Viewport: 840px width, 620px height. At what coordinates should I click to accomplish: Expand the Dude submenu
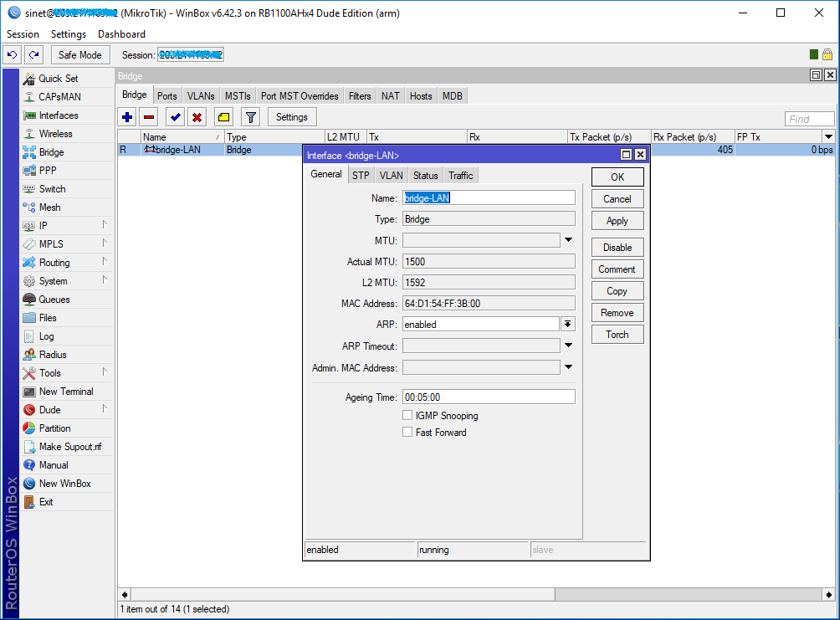(x=105, y=409)
